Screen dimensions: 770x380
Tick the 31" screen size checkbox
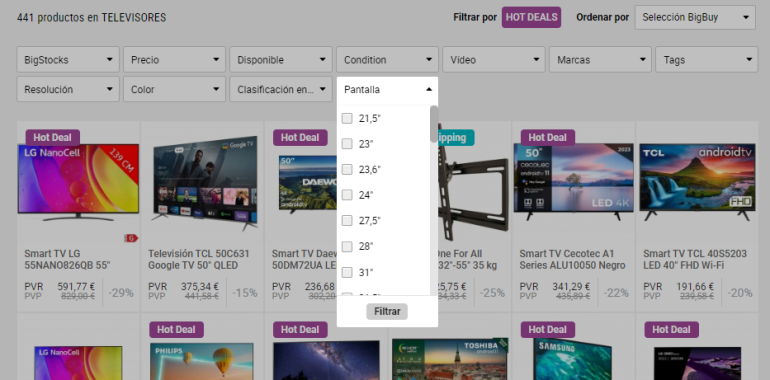(347, 272)
